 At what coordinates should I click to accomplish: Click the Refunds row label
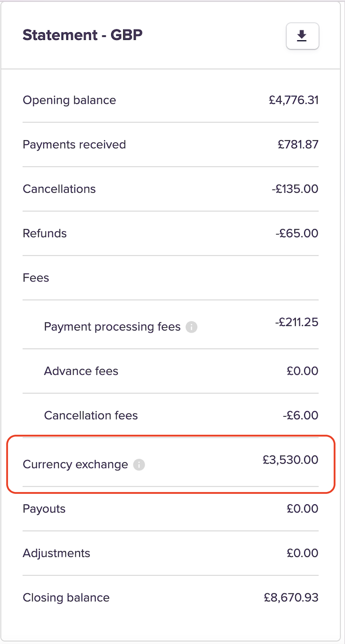coord(45,233)
